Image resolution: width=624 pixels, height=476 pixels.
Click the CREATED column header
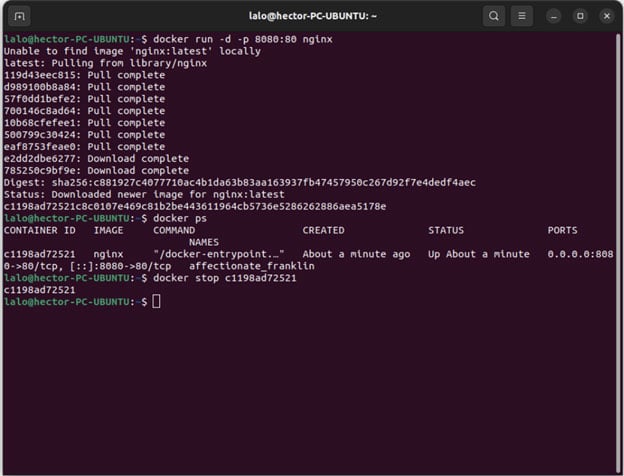tap(323, 230)
